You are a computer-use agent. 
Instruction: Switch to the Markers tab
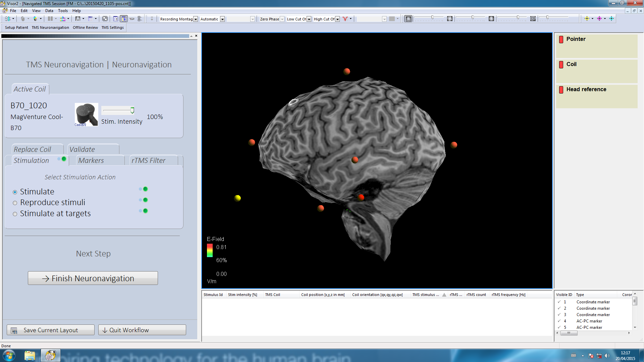(x=91, y=161)
